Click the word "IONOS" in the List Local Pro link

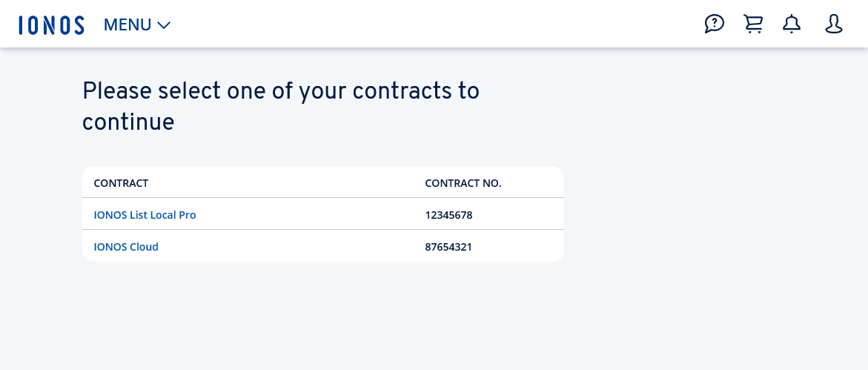pyautogui.click(x=110, y=215)
